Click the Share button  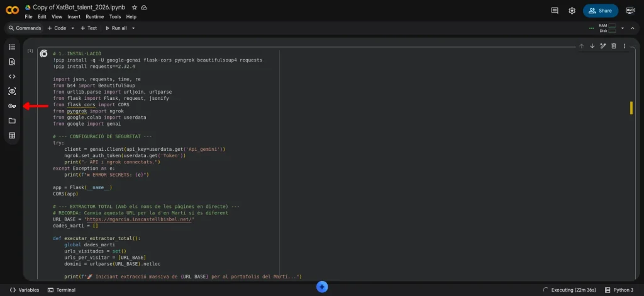[600, 11]
